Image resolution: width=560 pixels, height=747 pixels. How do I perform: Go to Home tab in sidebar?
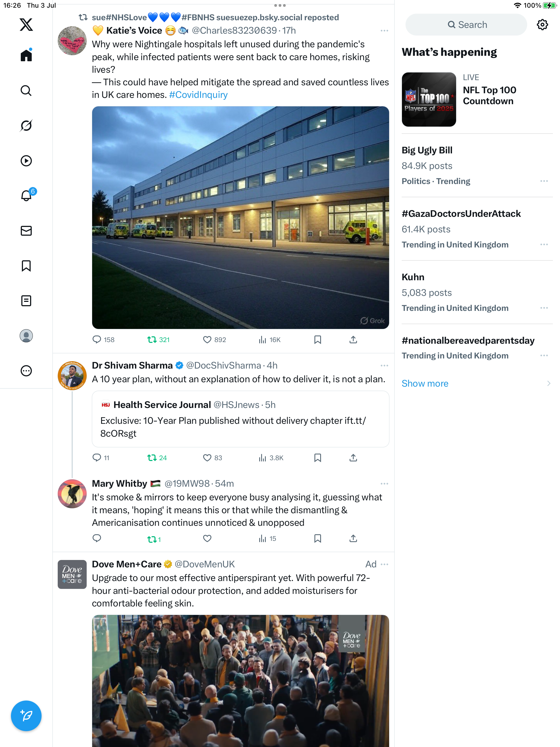coord(26,55)
